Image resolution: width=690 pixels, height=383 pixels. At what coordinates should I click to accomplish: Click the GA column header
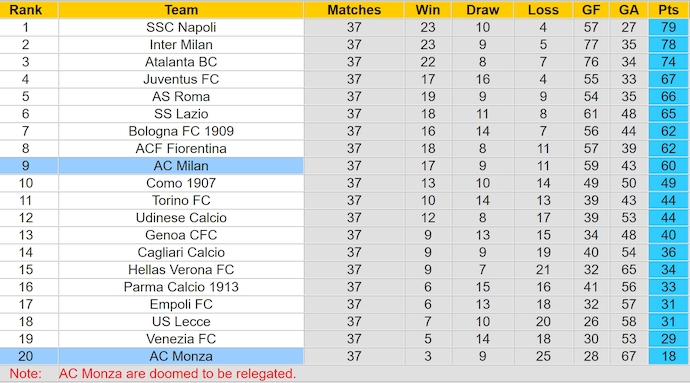629,10
